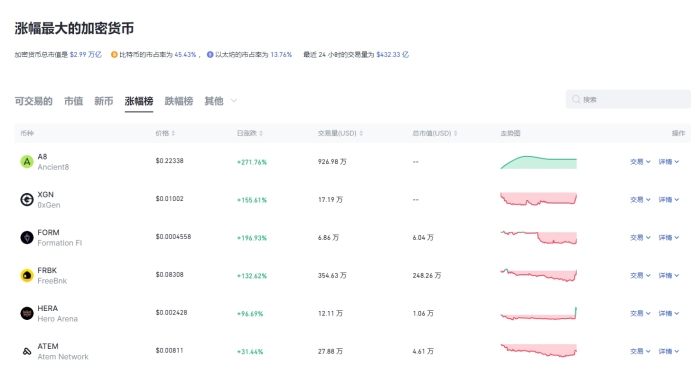Switch to the 跌幅榜 tab
This screenshot has width=700, height=375.
tap(179, 101)
